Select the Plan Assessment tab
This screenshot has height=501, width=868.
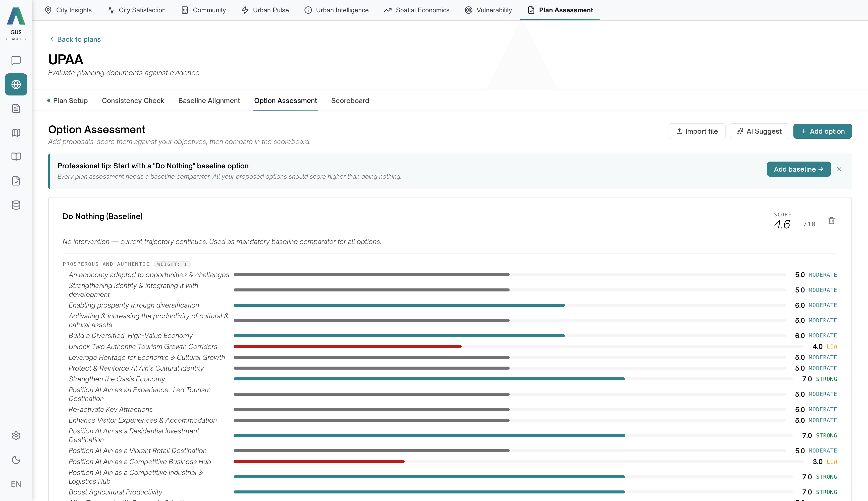point(560,10)
